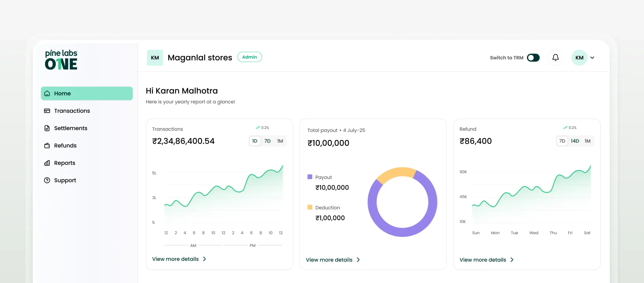Open Settlements via its document icon

pos(48,128)
